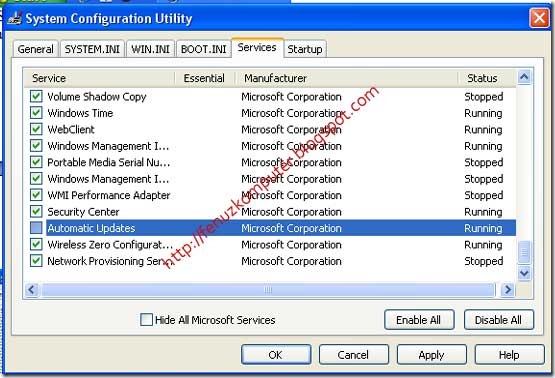Go to the Startup tab

(x=305, y=49)
